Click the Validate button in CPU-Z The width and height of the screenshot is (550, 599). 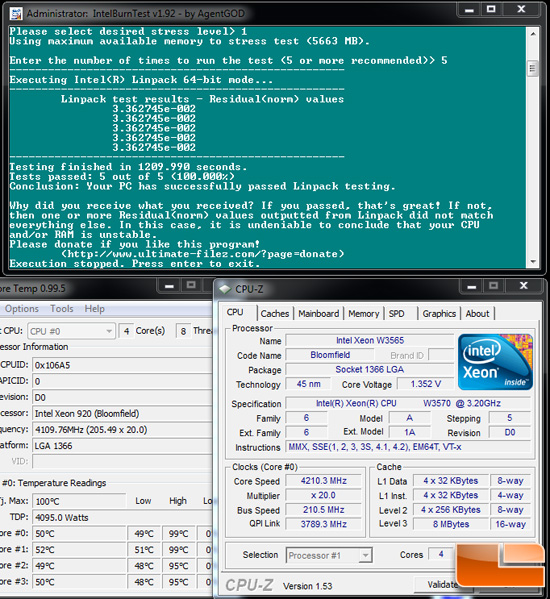pyautogui.click(x=442, y=584)
